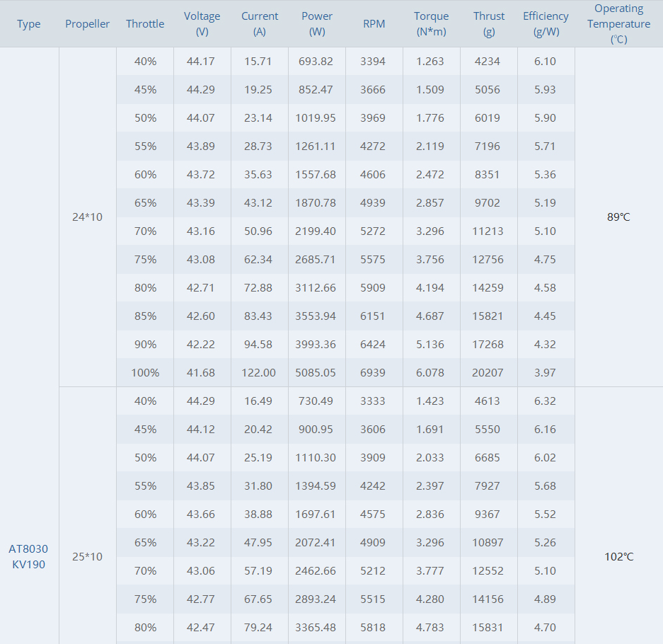Select the Propeller column header
This screenshot has width=663, height=644.
[x=87, y=23]
